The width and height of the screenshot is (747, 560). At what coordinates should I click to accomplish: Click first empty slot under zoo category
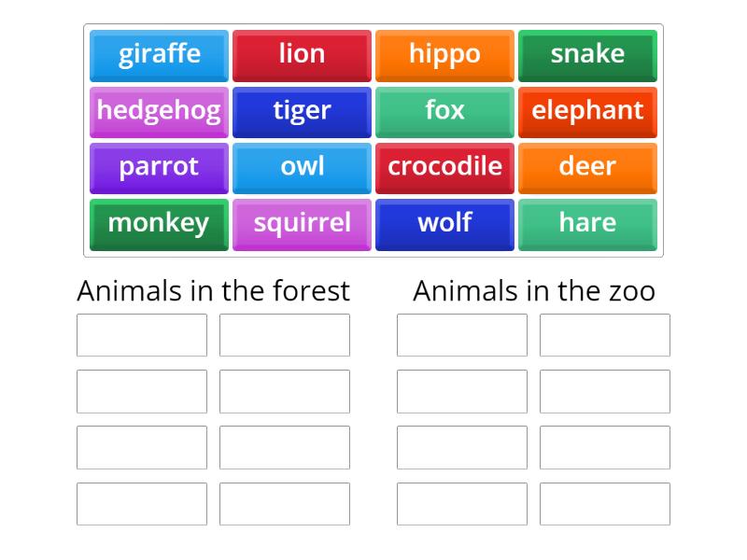462,335
